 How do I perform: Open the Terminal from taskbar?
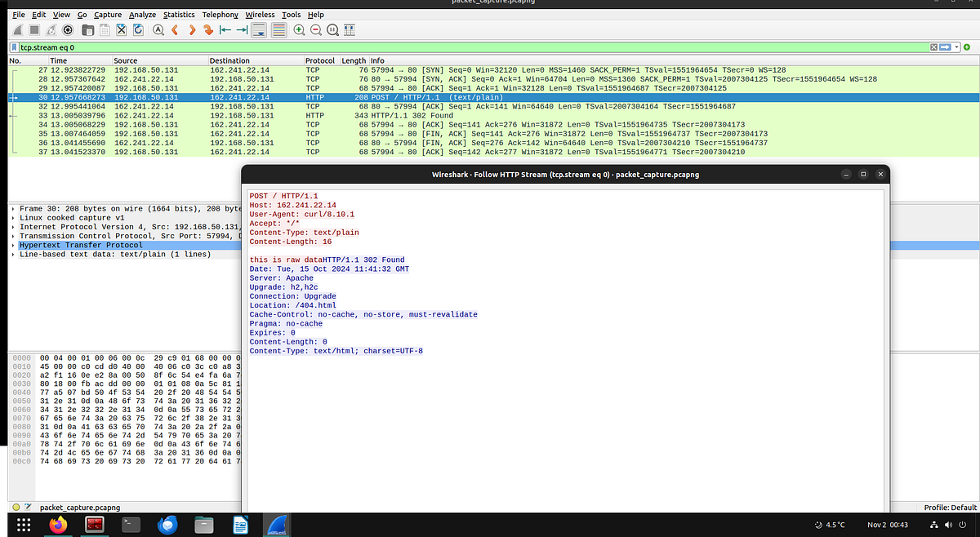click(130, 525)
